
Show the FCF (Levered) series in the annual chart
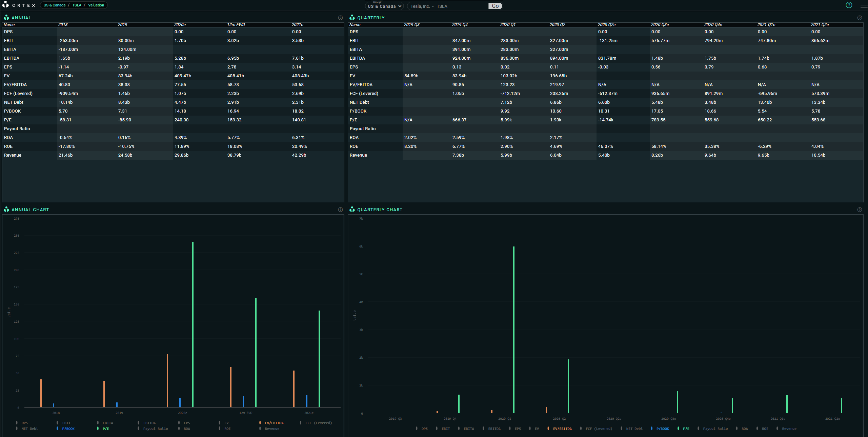(318, 423)
